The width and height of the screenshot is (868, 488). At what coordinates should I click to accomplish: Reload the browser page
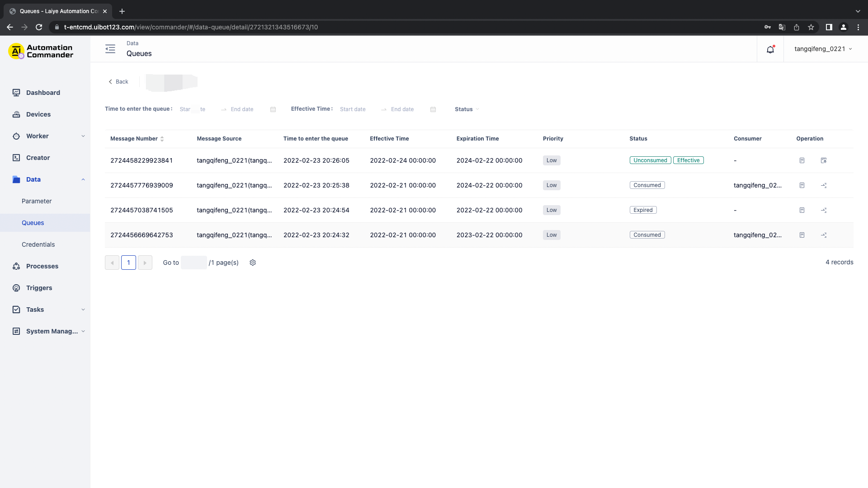[x=39, y=27]
